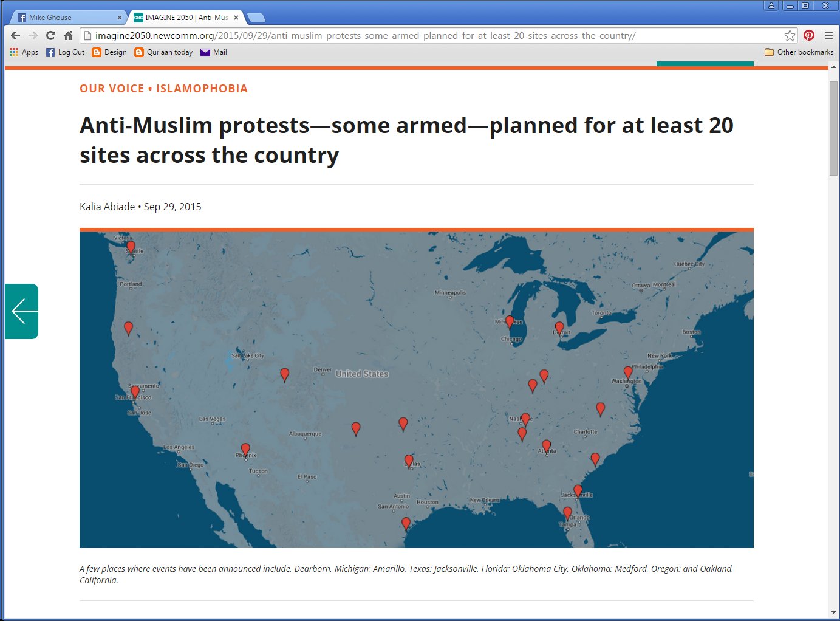Image resolution: width=840 pixels, height=621 pixels.
Task: Click the browser forward arrow
Action: coord(33,35)
